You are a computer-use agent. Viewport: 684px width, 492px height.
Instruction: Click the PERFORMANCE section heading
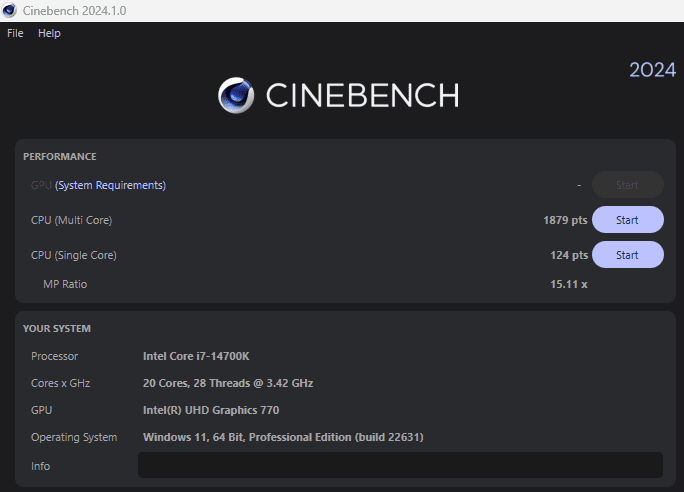(x=60, y=157)
